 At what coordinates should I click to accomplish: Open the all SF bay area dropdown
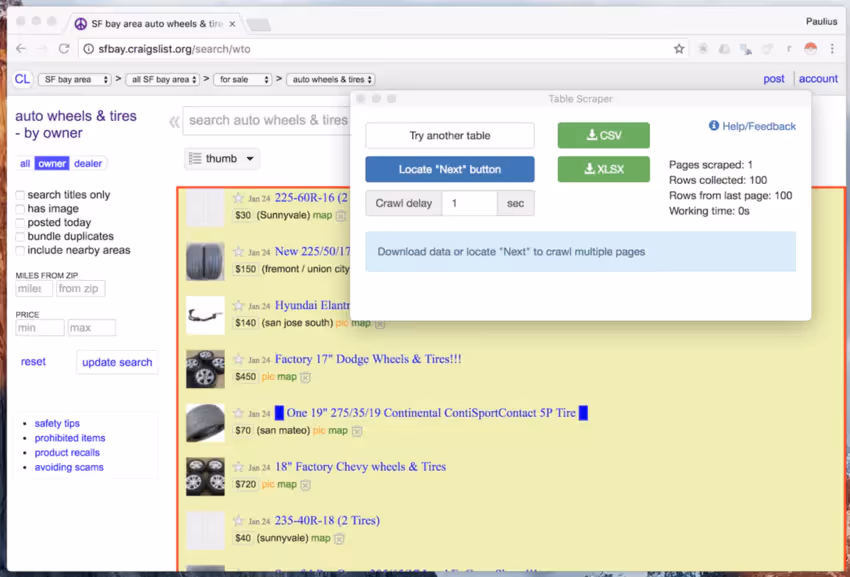[162, 79]
